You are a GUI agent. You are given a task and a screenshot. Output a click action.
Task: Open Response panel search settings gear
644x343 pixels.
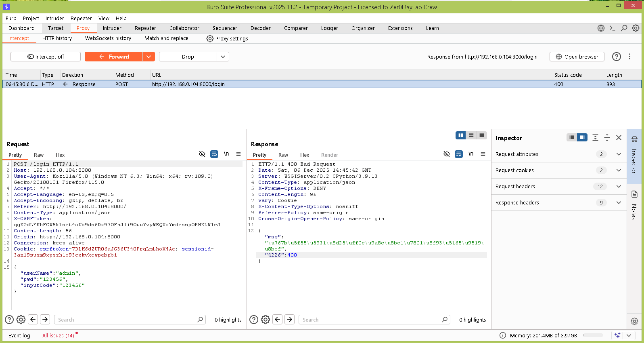266,320
